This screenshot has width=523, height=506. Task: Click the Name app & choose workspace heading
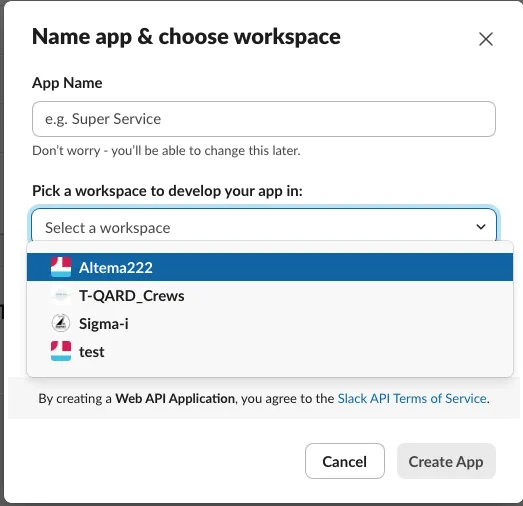pos(186,36)
